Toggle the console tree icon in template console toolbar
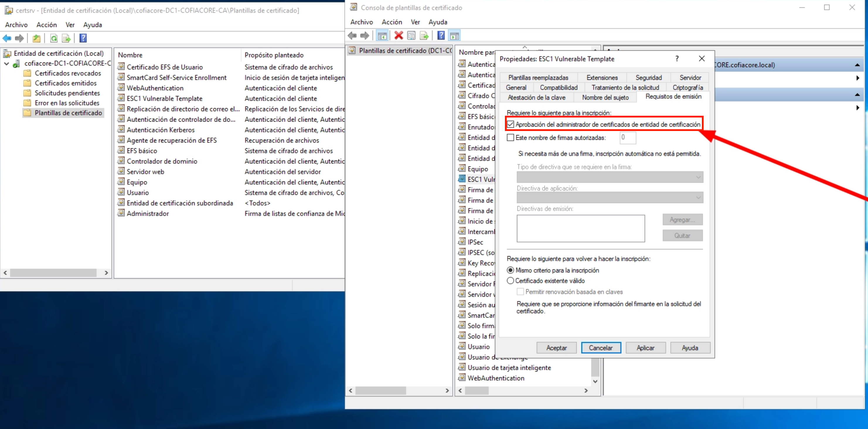Viewport: 868px width, 429px height. point(382,35)
